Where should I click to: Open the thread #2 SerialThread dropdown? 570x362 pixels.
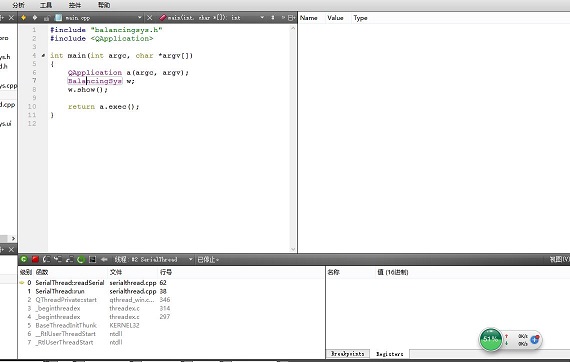(x=190, y=260)
